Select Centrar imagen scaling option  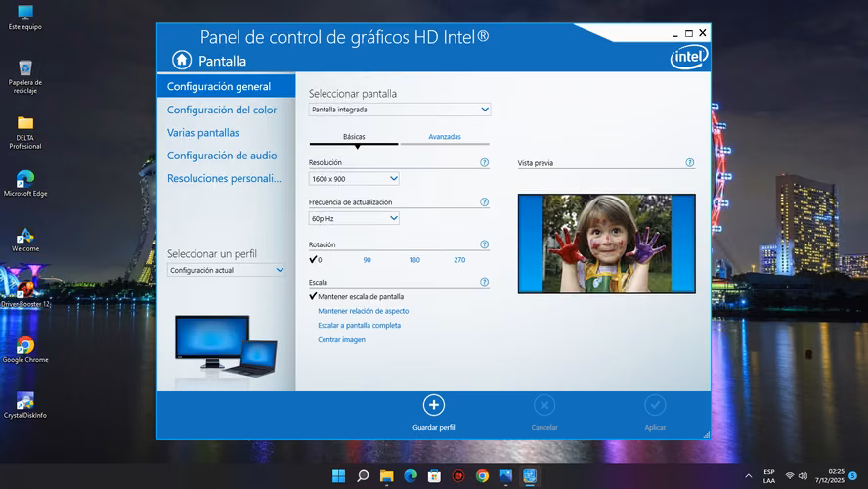(341, 340)
